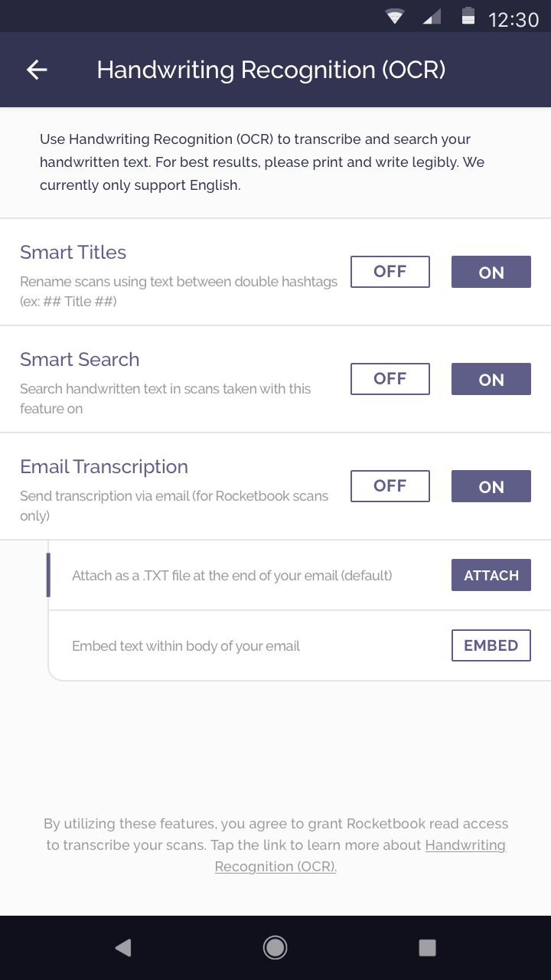
Task: Tap the Smart Titles setting label
Action: click(x=73, y=252)
